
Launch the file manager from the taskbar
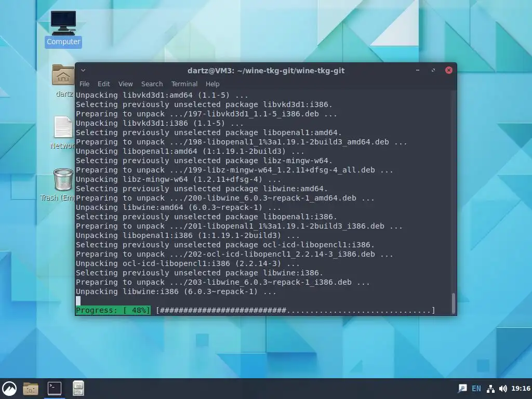point(31,389)
